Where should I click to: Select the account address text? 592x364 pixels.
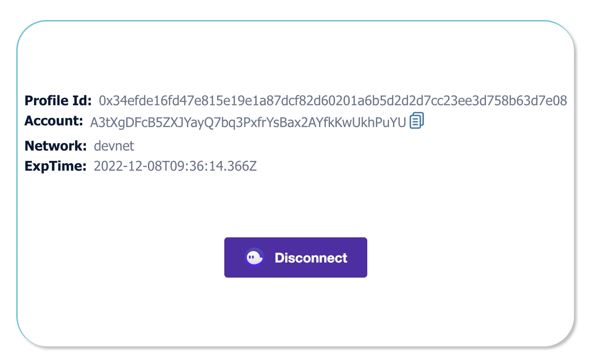pos(248,122)
